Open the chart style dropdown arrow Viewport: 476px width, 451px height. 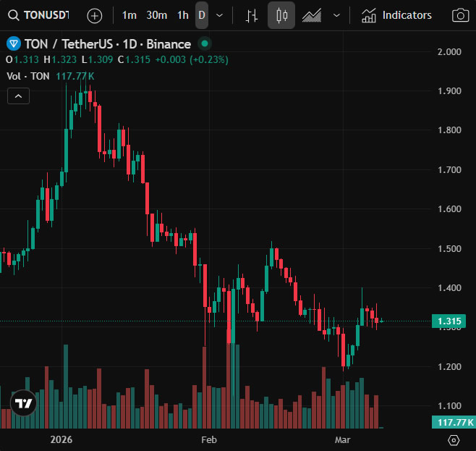[x=336, y=15]
